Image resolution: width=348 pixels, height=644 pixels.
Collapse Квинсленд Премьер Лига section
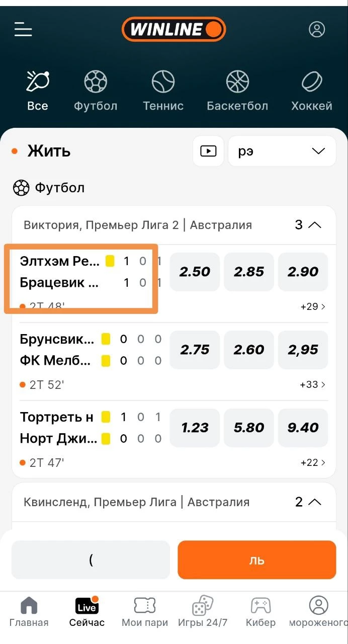[x=314, y=502]
